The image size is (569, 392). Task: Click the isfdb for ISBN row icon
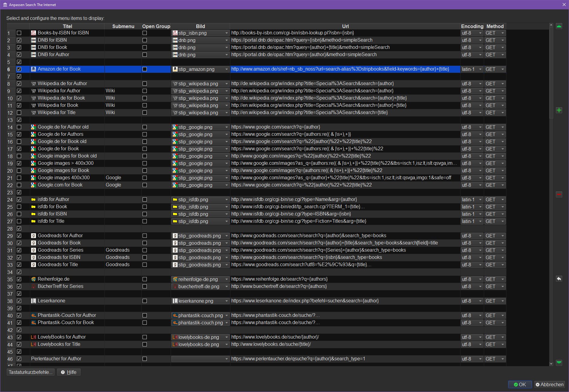[34, 214]
